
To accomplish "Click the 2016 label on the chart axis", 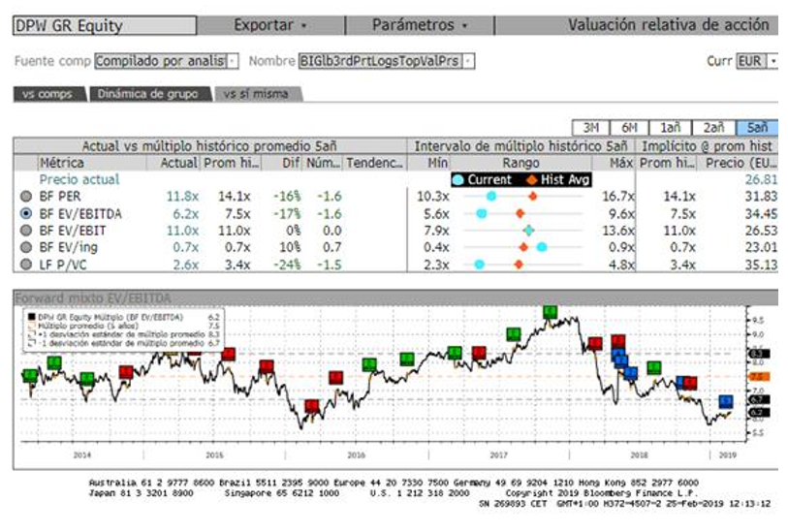I will click(x=357, y=455).
